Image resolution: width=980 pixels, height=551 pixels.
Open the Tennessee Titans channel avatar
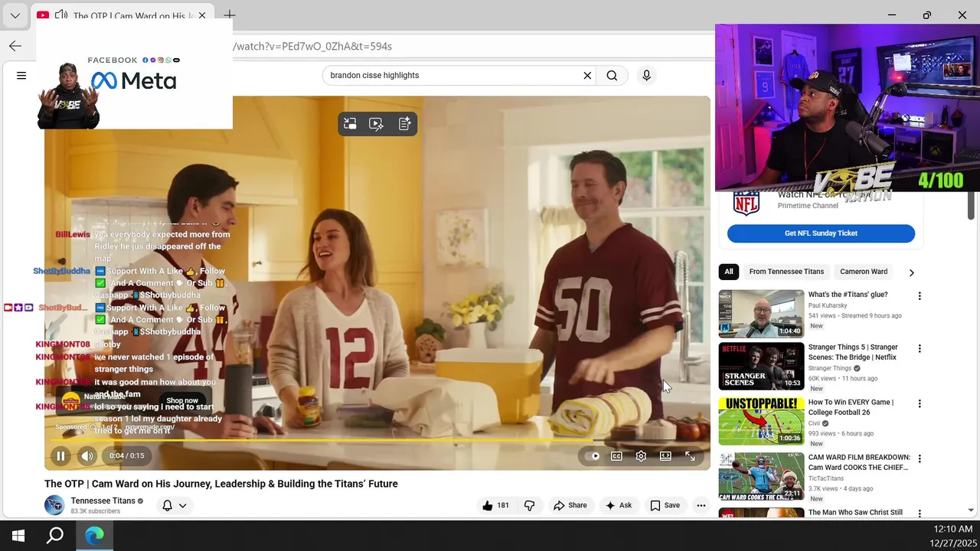(x=54, y=505)
